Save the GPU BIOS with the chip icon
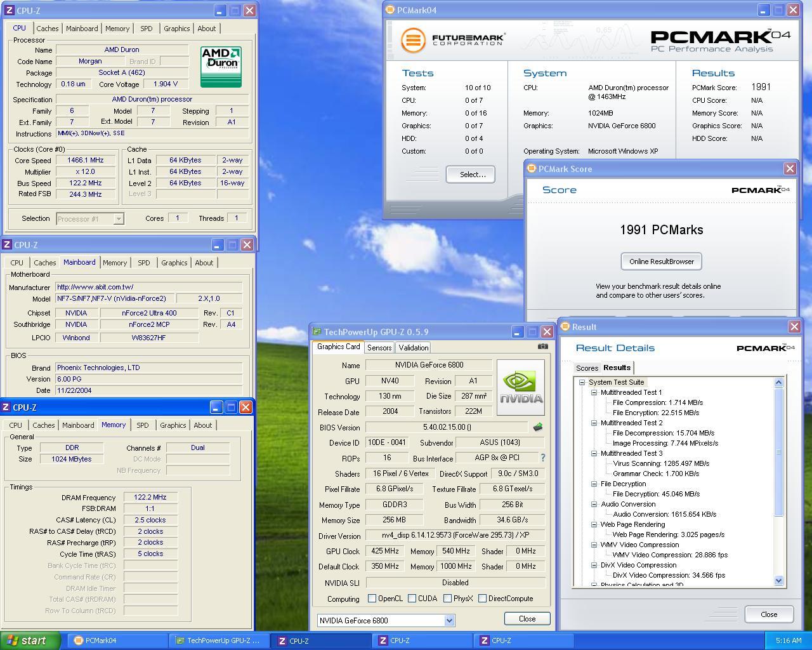Image resolution: width=812 pixels, height=650 pixels. (x=538, y=427)
